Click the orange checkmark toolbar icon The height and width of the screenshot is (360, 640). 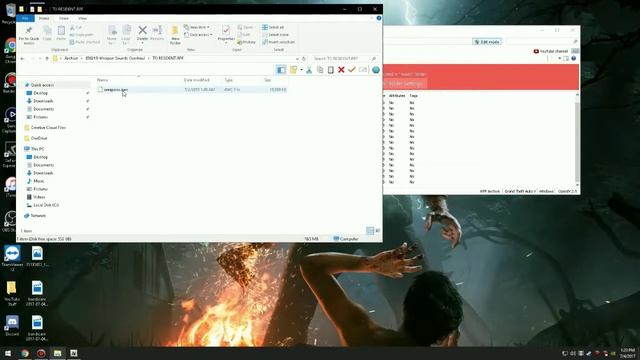point(352,70)
